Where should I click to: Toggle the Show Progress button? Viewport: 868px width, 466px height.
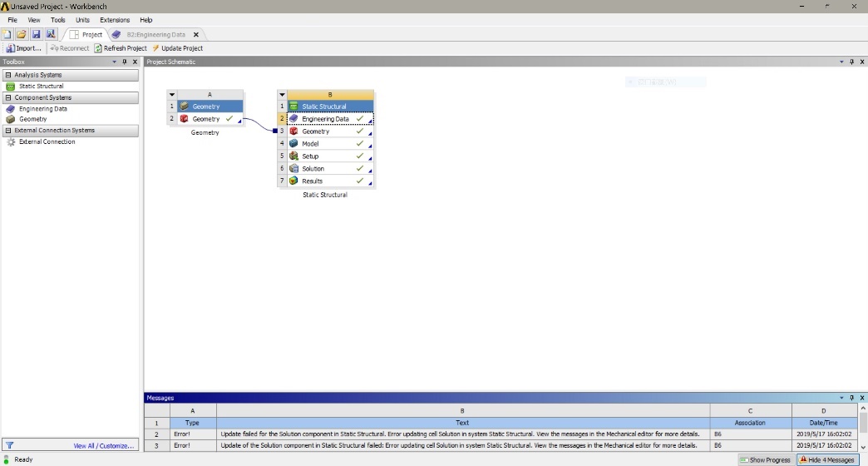(x=765, y=459)
